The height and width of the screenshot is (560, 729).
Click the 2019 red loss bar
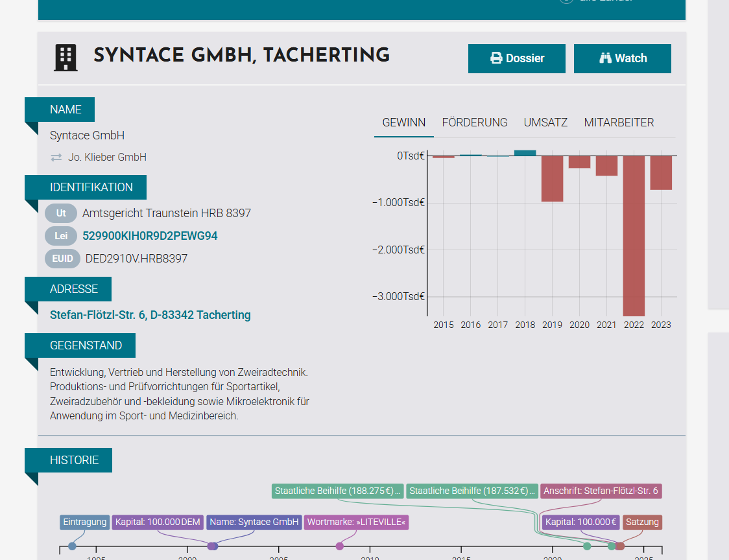coord(552,179)
